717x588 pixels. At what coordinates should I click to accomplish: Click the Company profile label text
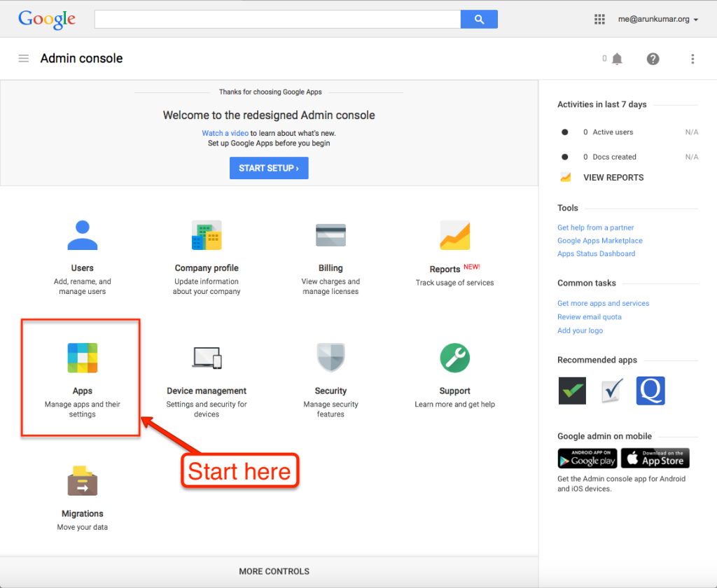pos(207,268)
